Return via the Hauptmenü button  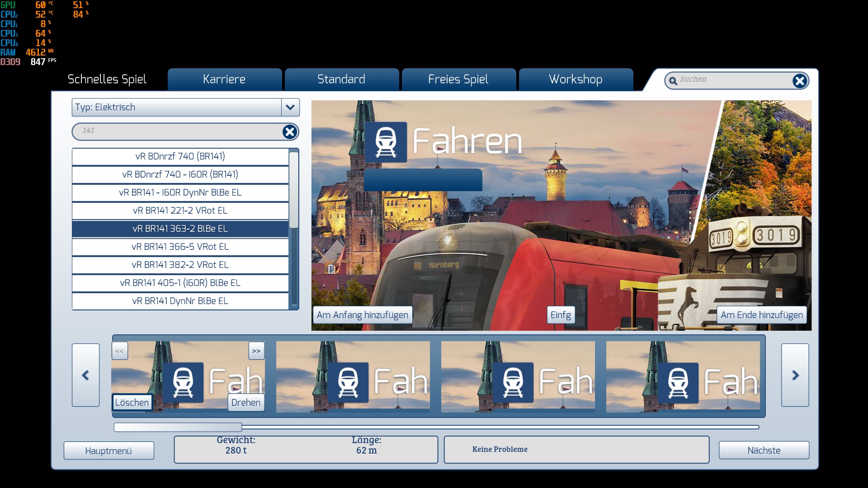click(108, 450)
